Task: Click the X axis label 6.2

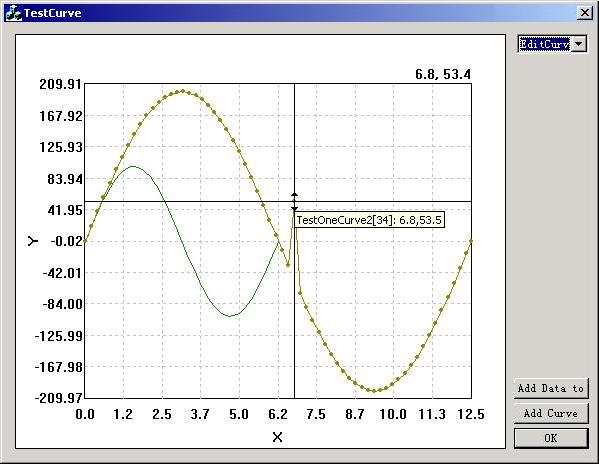Action: coord(278,414)
